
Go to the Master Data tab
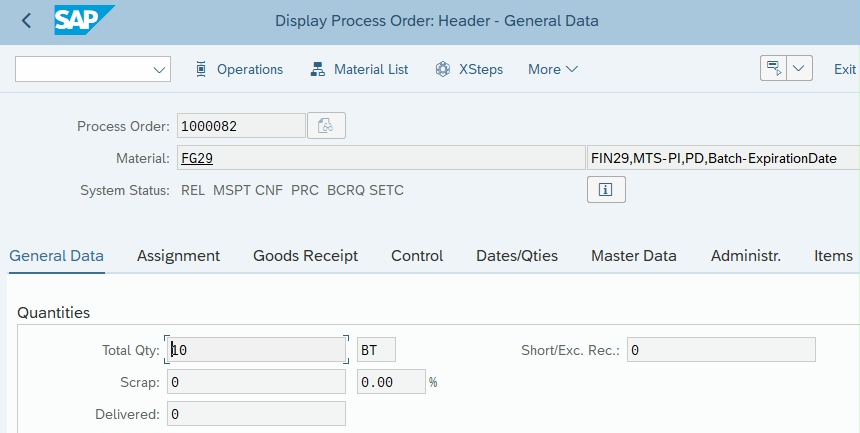click(x=633, y=256)
